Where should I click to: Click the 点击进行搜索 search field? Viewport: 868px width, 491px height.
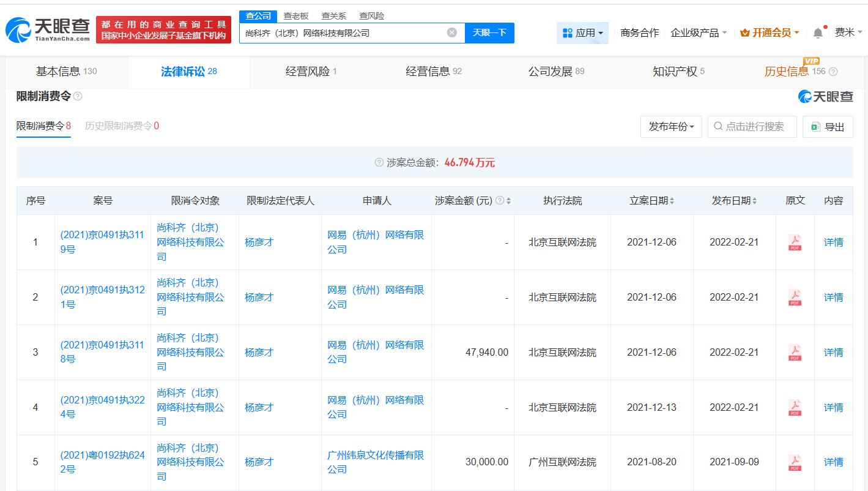[752, 127]
